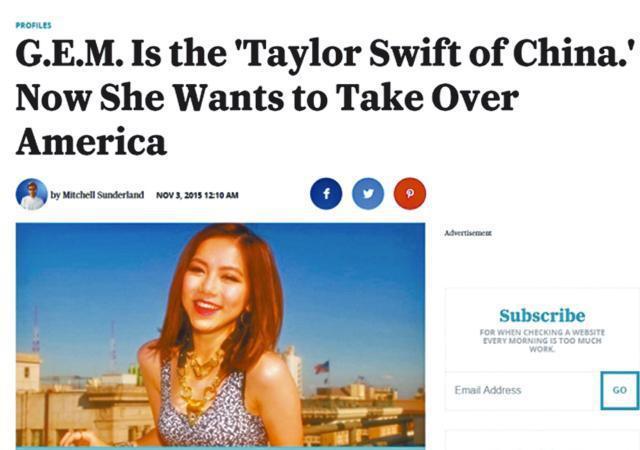Click the word America in the headline

point(91,142)
